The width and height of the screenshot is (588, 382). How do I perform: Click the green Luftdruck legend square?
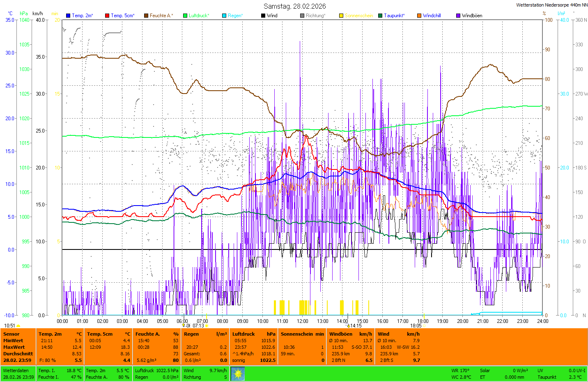(x=185, y=16)
